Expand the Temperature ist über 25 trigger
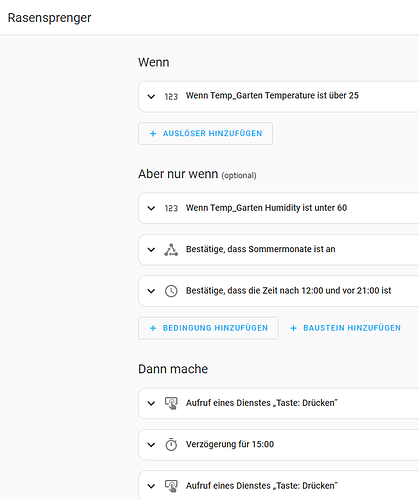This screenshot has height=500, width=419. pyautogui.click(x=151, y=97)
